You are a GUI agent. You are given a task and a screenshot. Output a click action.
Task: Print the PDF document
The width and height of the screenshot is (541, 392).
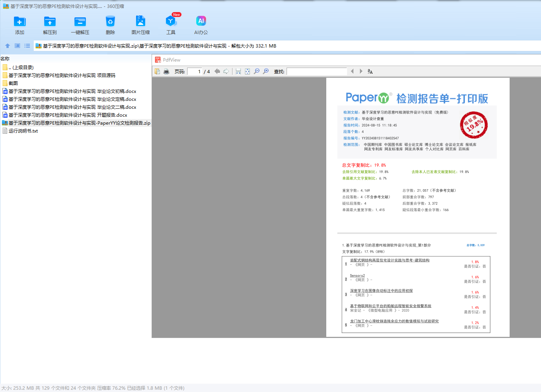click(166, 71)
